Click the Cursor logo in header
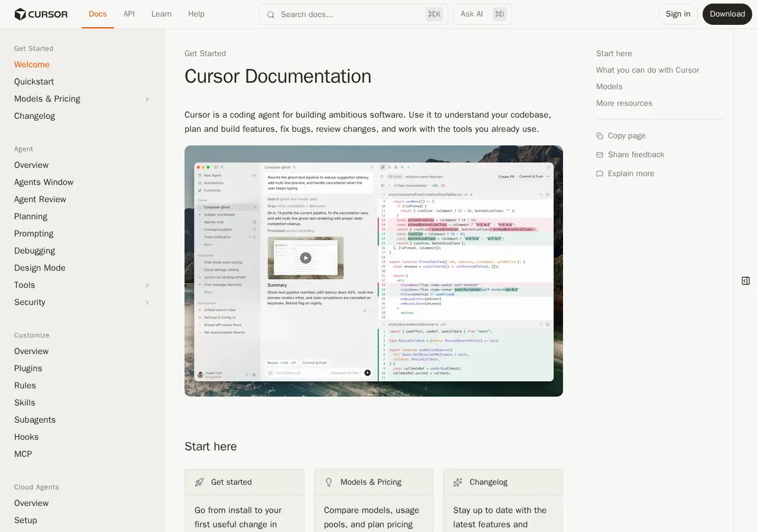Screen dimensions: 757x532 (41, 14)
